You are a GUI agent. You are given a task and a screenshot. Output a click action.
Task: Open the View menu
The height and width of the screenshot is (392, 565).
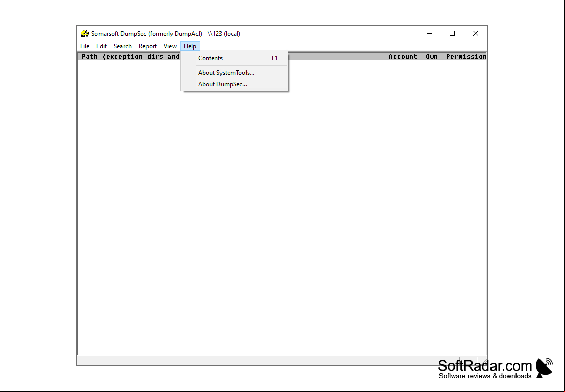[170, 46]
